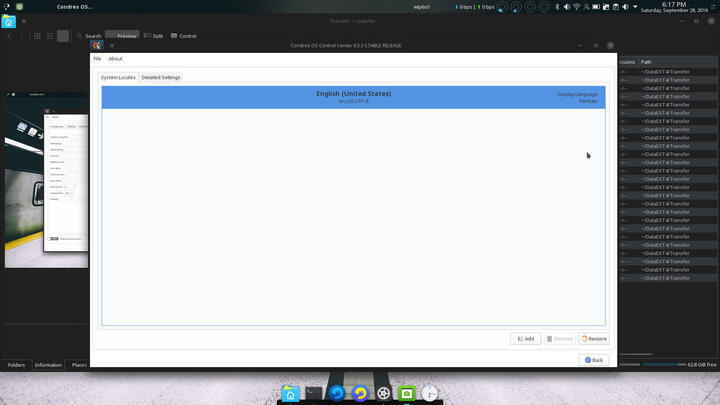Open the application launcher in top panel

point(6,6)
